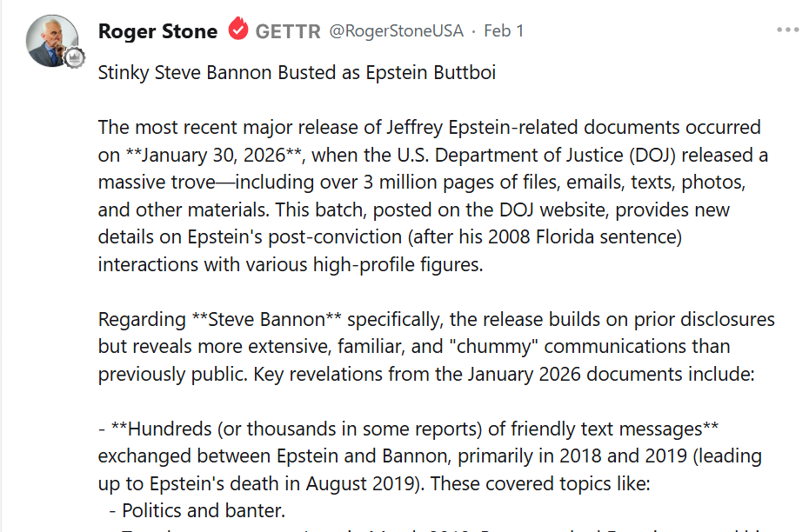Click the bold Roger Stone display name
The image size is (809, 532).
pos(157,30)
